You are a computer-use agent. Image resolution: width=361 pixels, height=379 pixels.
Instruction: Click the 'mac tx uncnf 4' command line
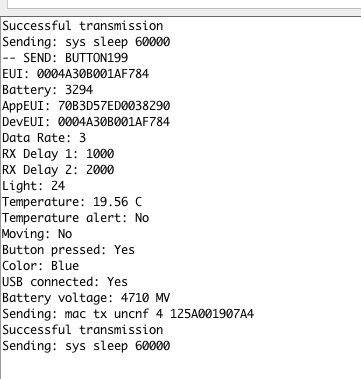128,314
